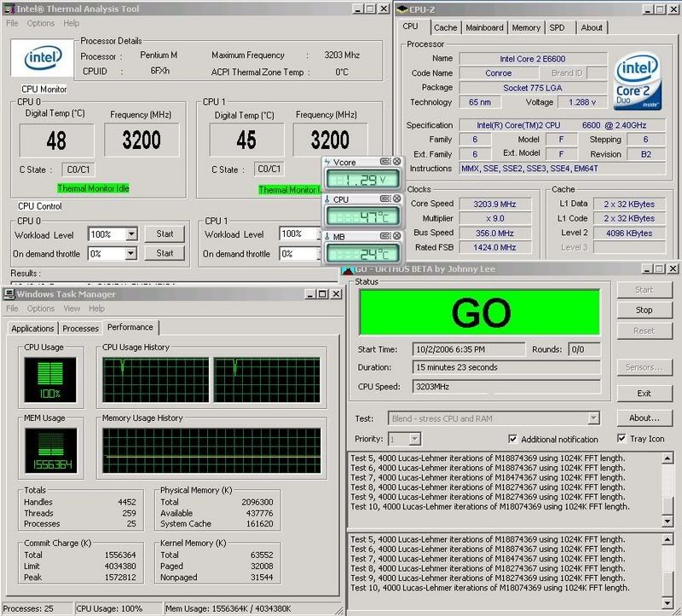Image resolution: width=682 pixels, height=616 pixels.
Task: Click the upper log pane's scroll-up arrow
Action: [x=668, y=458]
